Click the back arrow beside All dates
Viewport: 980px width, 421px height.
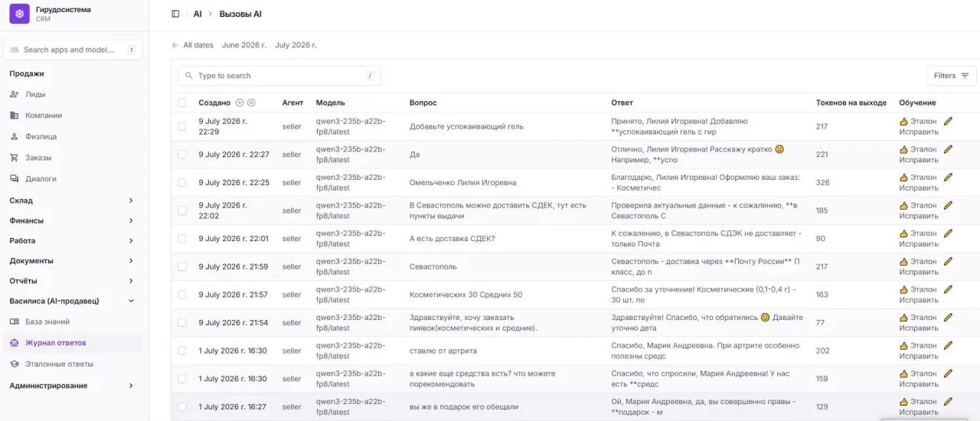click(x=175, y=45)
